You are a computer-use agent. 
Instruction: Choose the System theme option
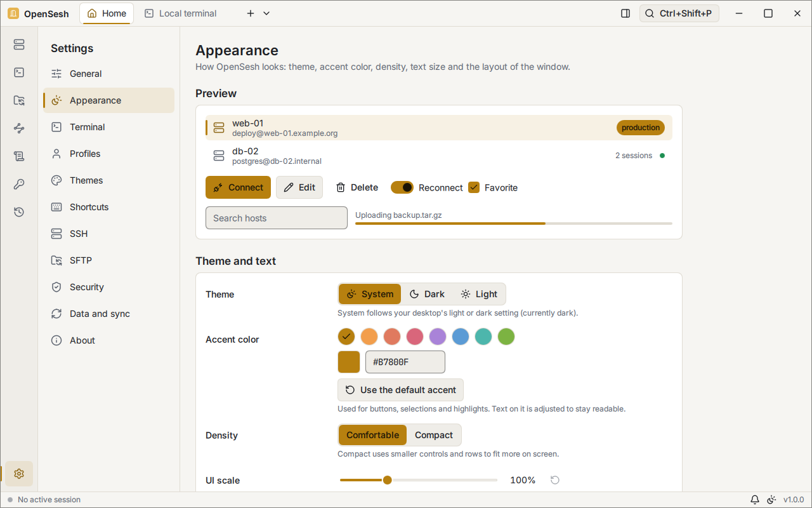coord(370,294)
